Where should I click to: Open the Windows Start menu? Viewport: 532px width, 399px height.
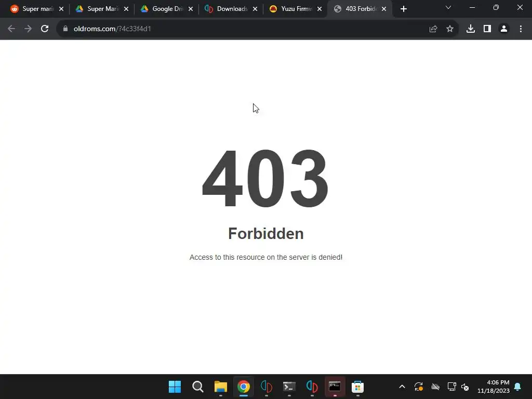(x=175, y=387)
